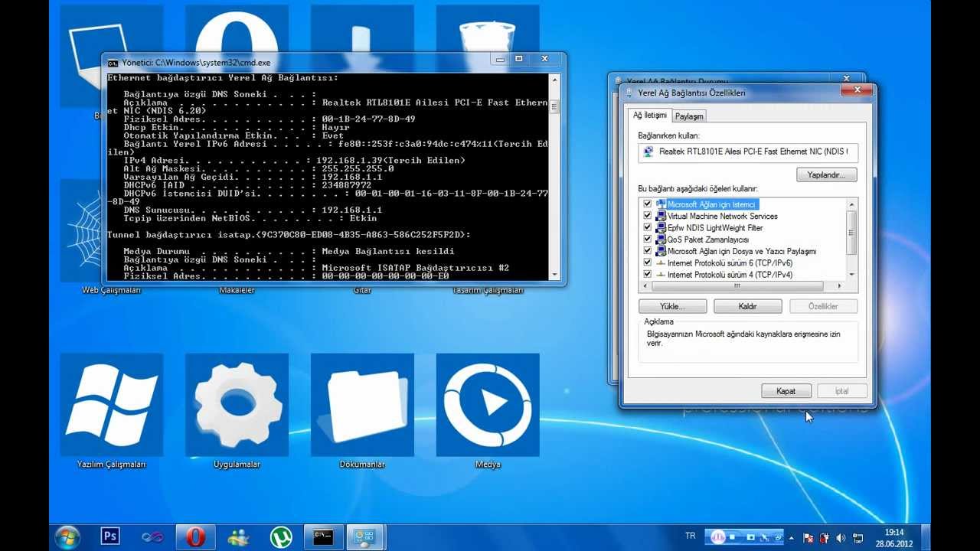Click the volume speaker tray icon

[x=841, y=538]
